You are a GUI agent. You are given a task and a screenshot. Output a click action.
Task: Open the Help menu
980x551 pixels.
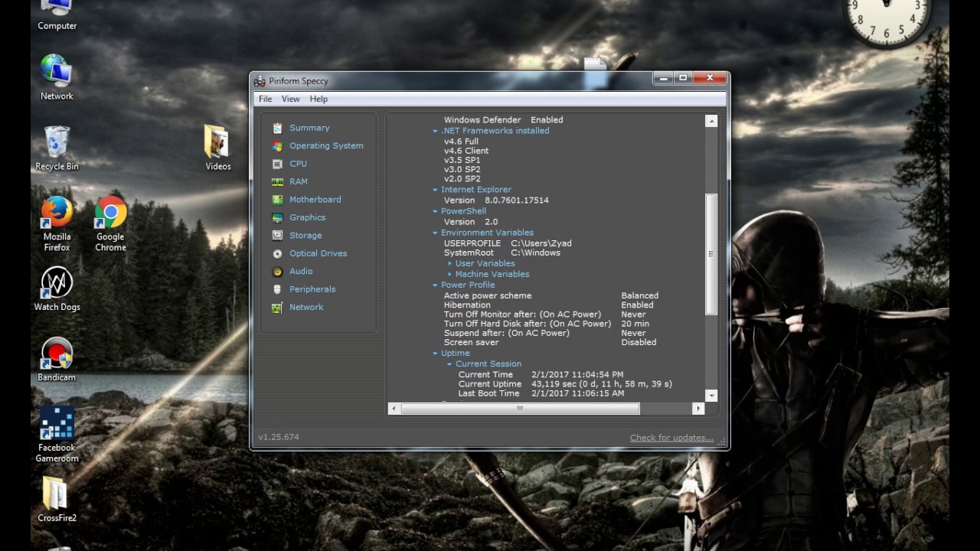click(x=318, y=99)
